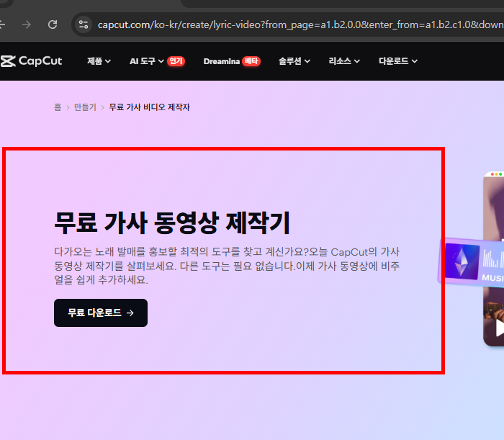The height and width of the screenshot is (440, 504).
Task: Expand the 리소스 dropdown menu
Action: tap(344, 61)
